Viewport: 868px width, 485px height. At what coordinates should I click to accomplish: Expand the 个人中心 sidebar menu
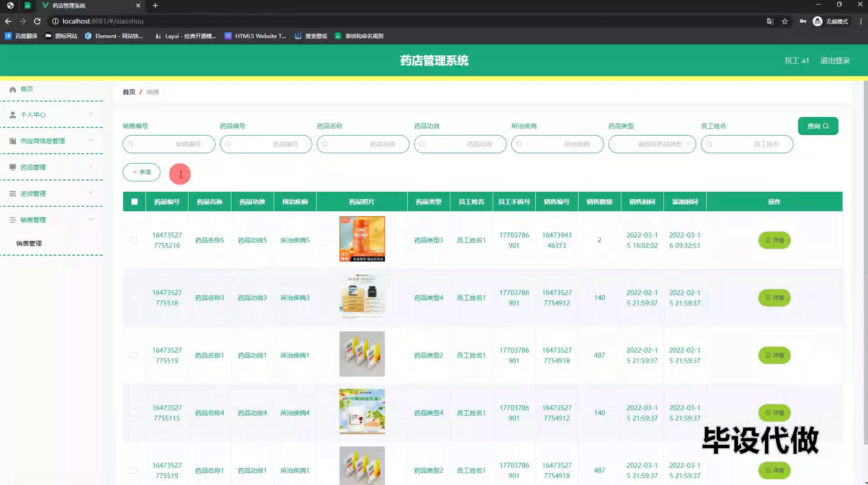point(51,115)
